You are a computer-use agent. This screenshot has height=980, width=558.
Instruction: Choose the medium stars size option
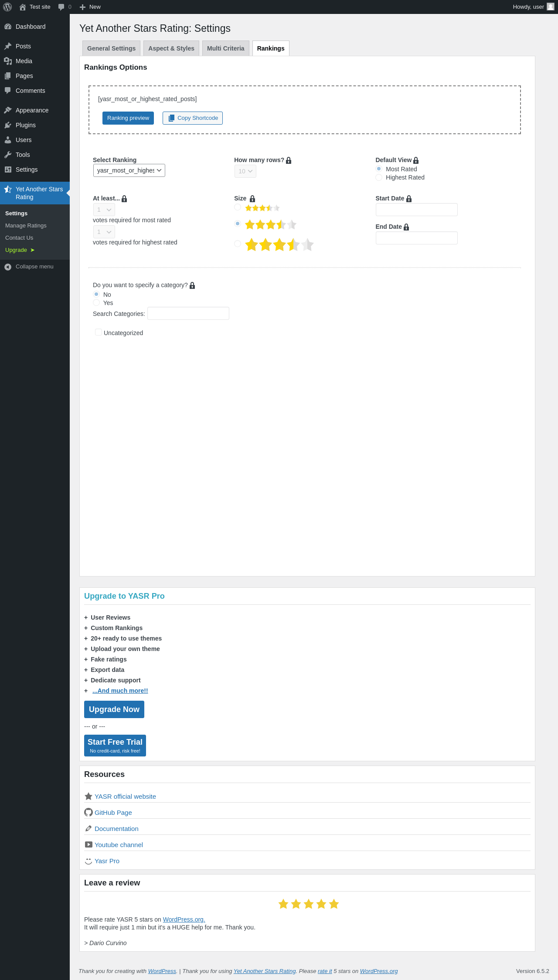(238, 224)
